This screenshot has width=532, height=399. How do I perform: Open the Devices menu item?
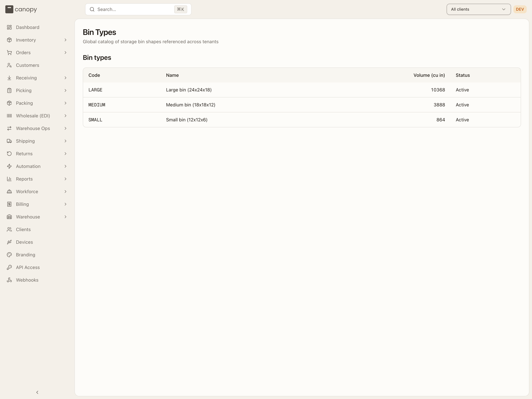coord(37,242)
